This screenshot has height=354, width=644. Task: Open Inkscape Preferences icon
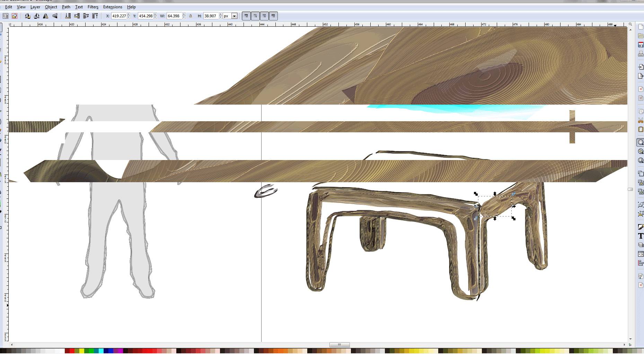(x=641, y=276)
